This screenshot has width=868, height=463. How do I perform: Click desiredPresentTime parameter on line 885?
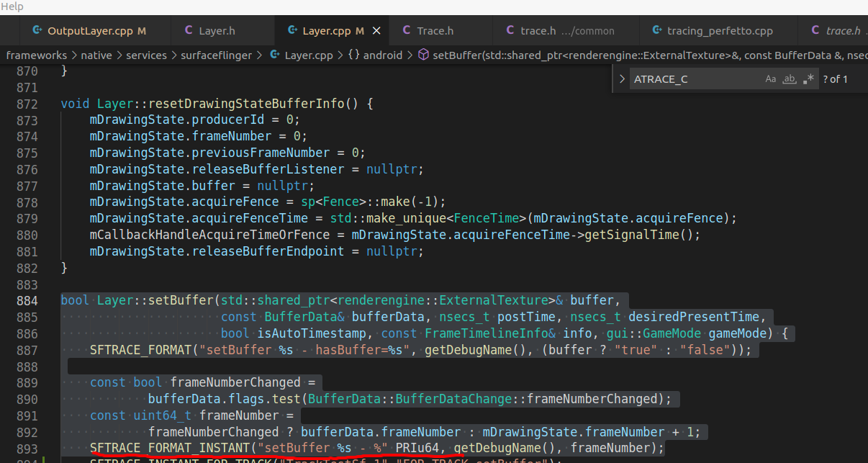(x=693, y=317)
